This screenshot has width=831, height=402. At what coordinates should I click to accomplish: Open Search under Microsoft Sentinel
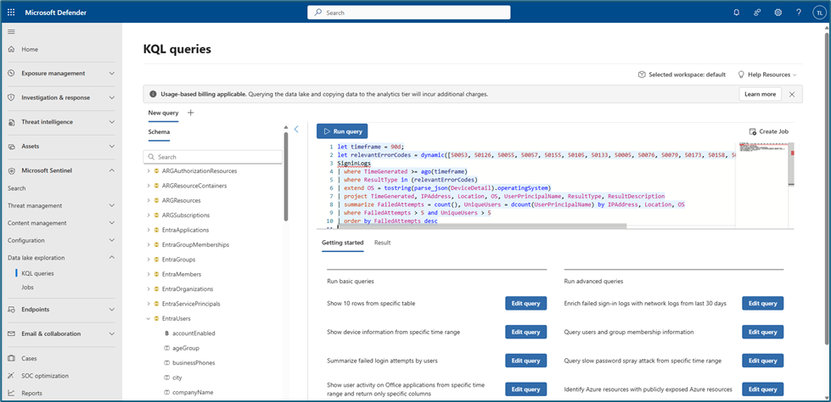(16, 188)
